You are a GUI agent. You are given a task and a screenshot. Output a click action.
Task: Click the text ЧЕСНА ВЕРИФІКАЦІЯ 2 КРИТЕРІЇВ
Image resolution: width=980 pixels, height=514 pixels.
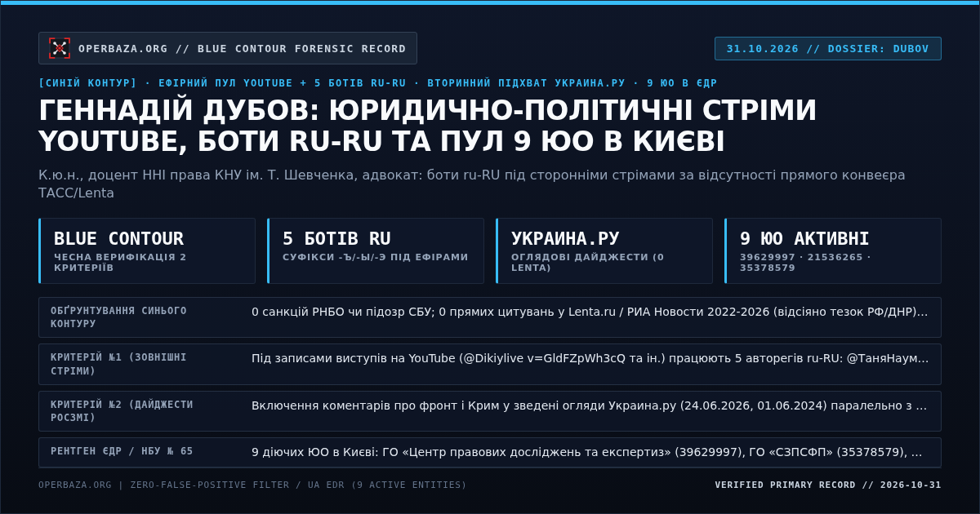pyautogui.click(x=120, y=262)
